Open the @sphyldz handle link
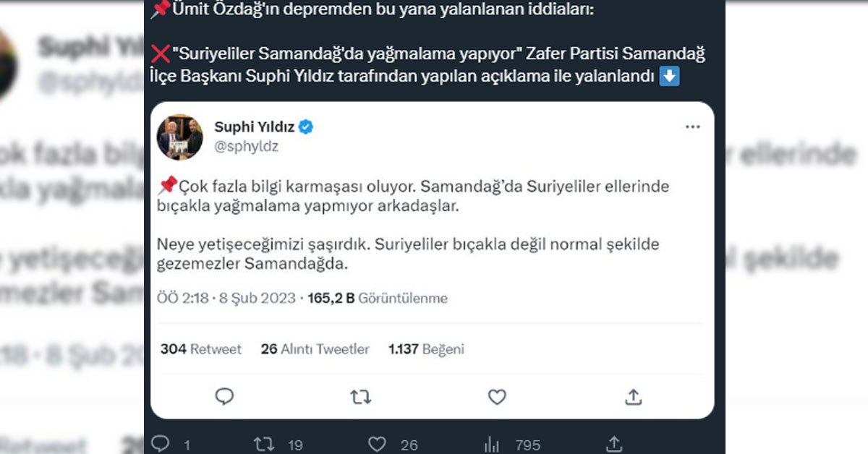The width and height of the screenshot is (868, 454). point(247,145)
